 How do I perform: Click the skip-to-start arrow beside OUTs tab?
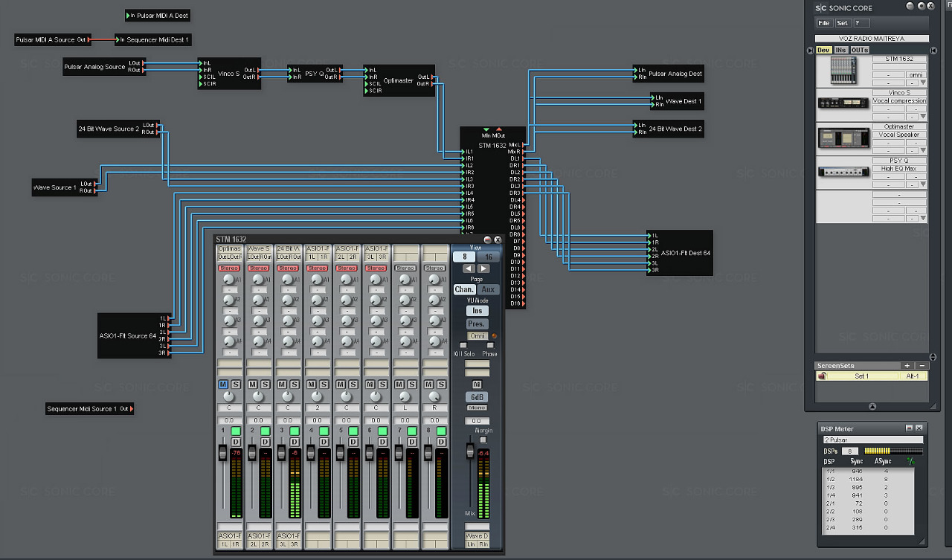[x=933, y=51]
